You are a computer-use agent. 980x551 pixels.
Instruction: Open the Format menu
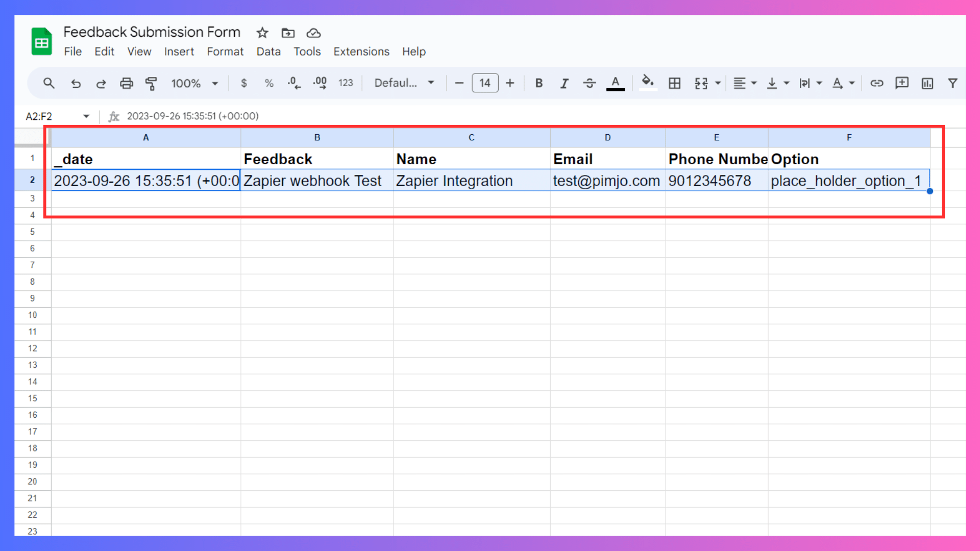pos(225,52)
